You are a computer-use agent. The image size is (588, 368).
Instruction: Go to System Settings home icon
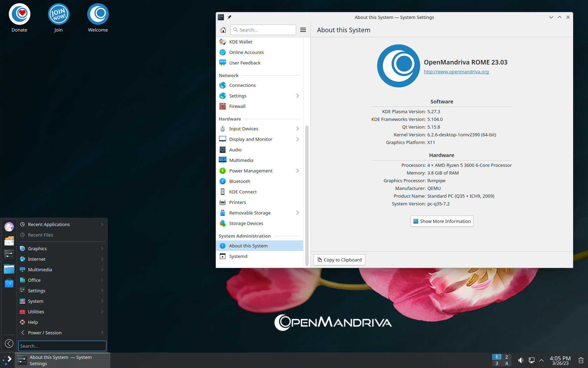click(x=223, y=30)
